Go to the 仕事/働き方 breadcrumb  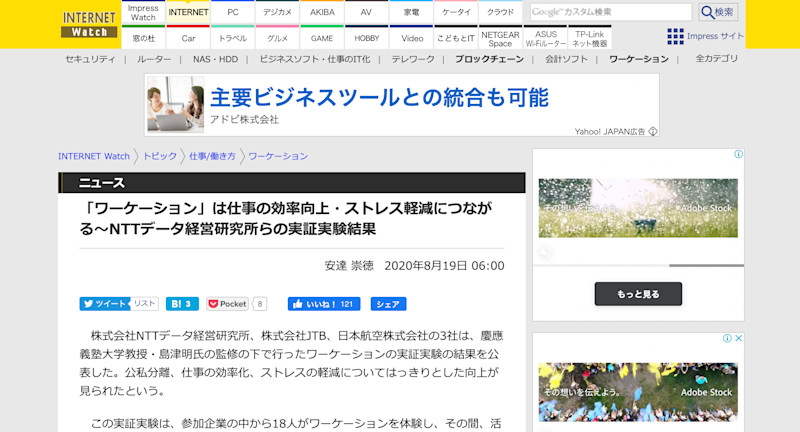click(212, 156)
